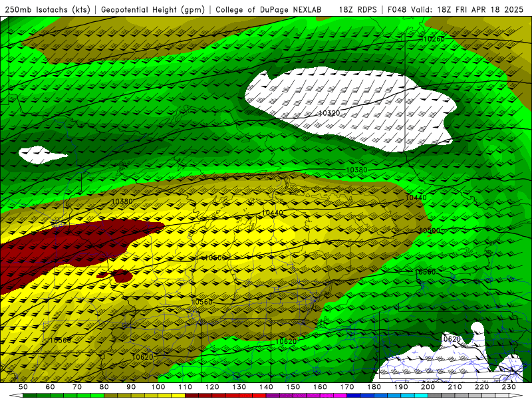Viewport: 532px width, 399px height.
Task: Click the colorbar label 230
Action: tap(509, 387)
